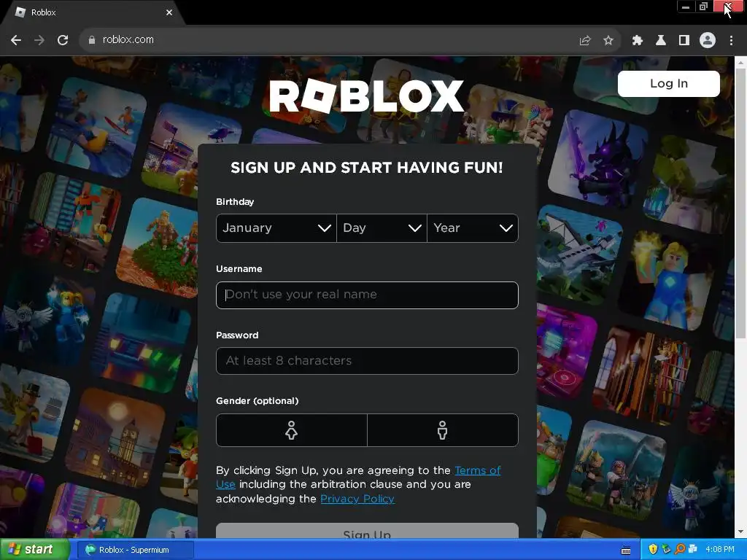Click the 4:08 PM taskbar clock

click(x=720, y=550)
